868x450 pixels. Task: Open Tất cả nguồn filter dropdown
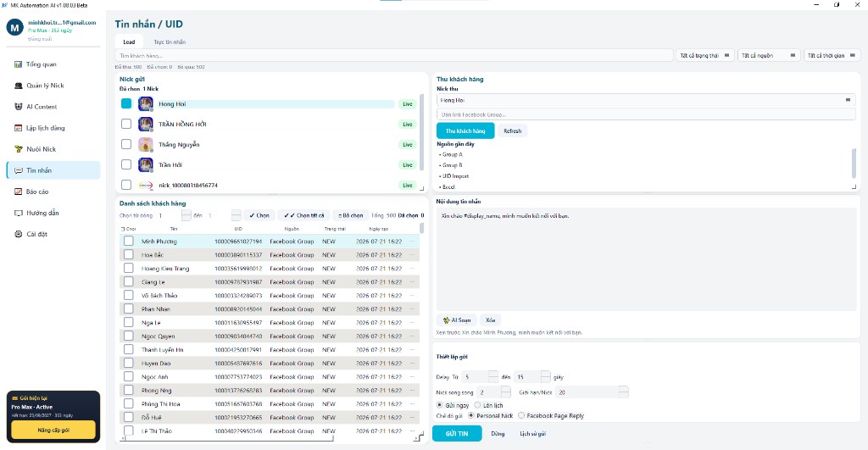(x=769, y=55)
